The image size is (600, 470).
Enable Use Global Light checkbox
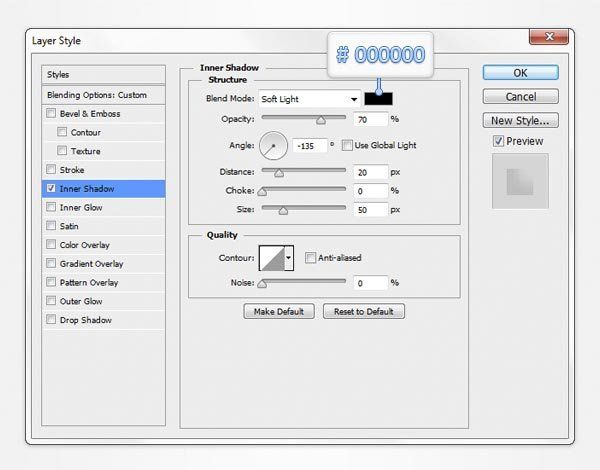click(347, 145)
